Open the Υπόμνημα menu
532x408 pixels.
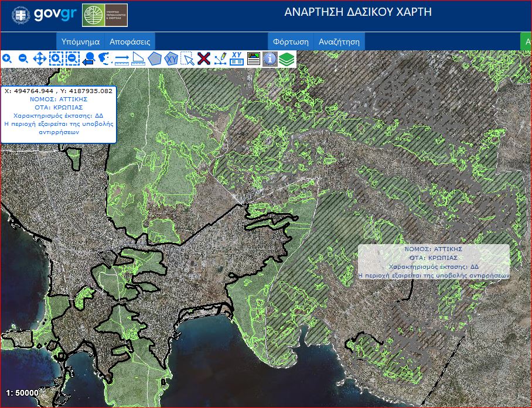point(81,42)
